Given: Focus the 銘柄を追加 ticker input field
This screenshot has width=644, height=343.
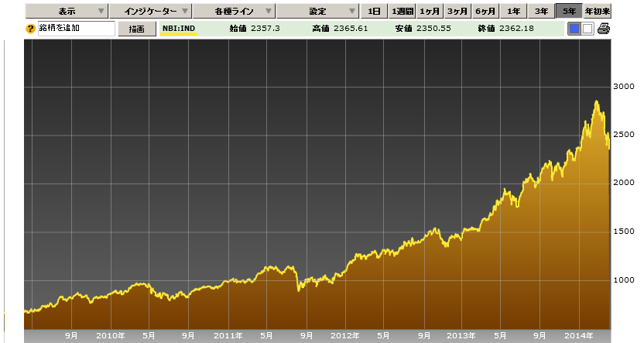Looking at the screenshot, I should (77, 29).
